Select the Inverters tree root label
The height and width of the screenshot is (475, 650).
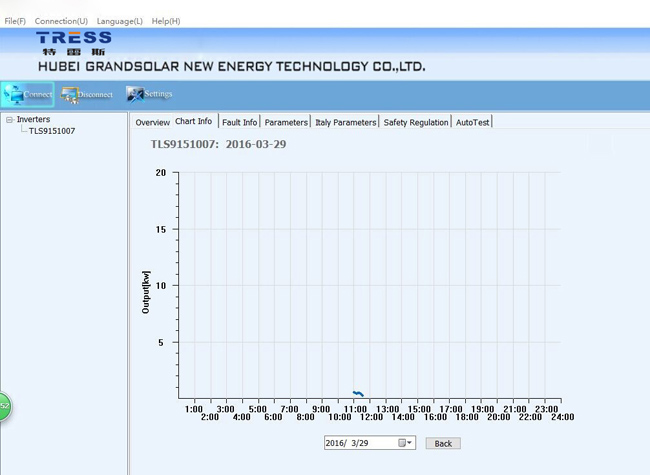[x=33, y=119]
